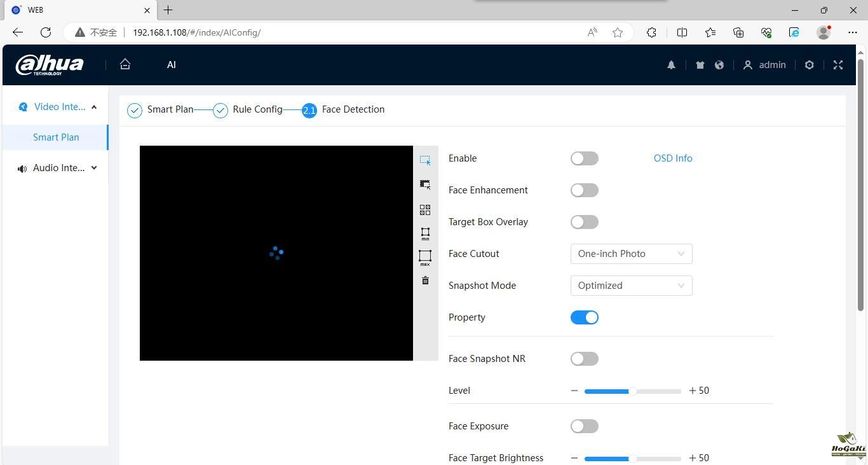Select Smart Plan in the sidebar

tap(56, 137)
